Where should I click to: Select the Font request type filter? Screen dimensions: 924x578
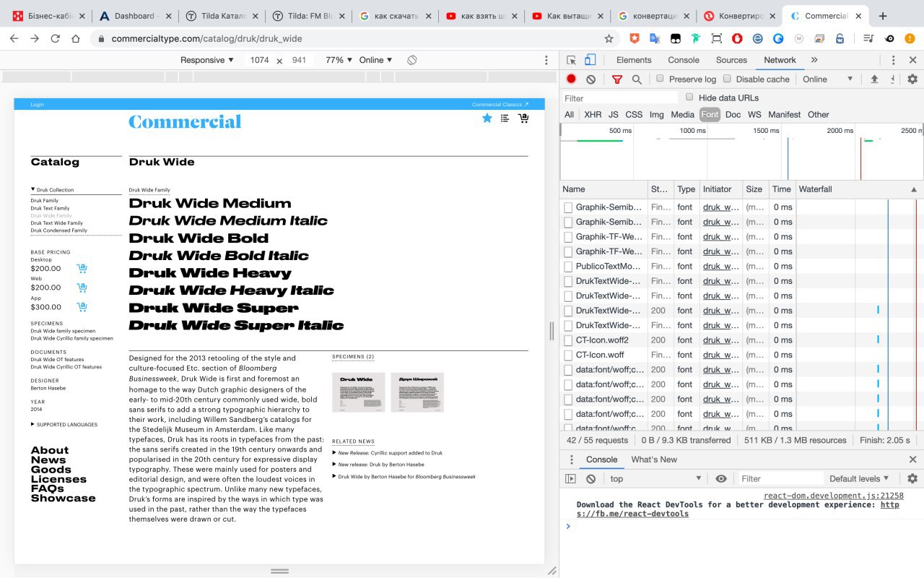pos(710,114)
